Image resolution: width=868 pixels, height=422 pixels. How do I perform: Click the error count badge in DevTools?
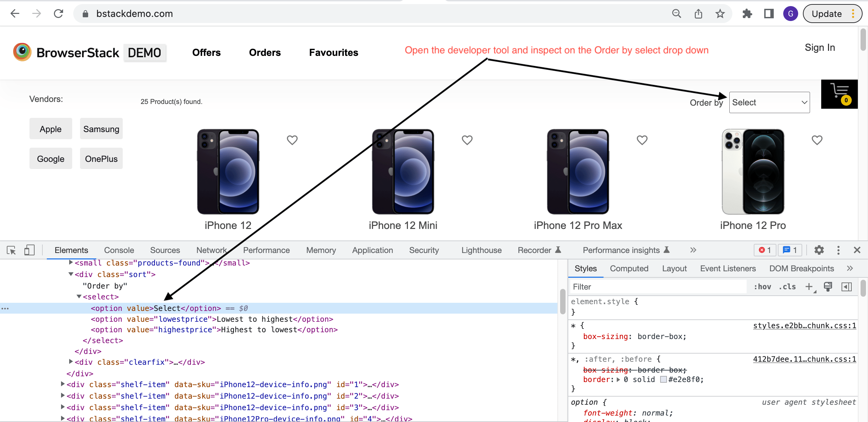[765, 250]
